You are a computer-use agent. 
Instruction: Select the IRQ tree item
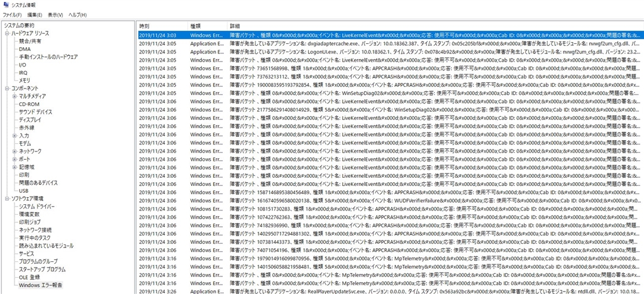(23, 73)
